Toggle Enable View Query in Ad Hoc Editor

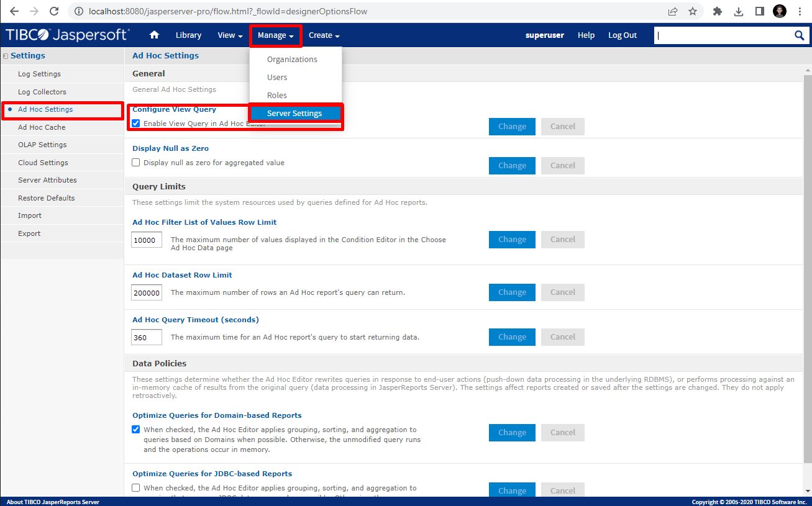pyautogui.click(x=136, y=124)
